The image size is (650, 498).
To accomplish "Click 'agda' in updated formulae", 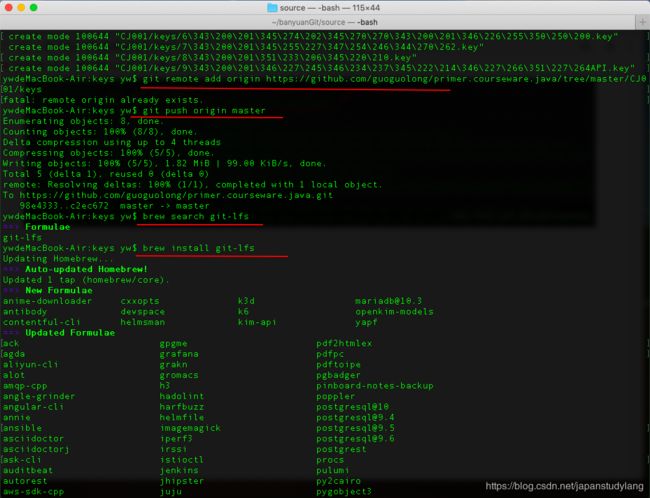I will click(14, 354).
